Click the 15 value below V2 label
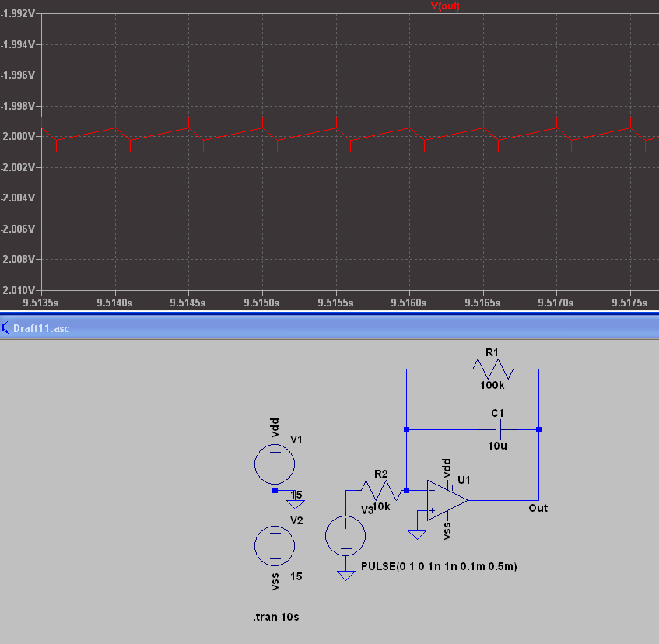 [x=296, y=576]
